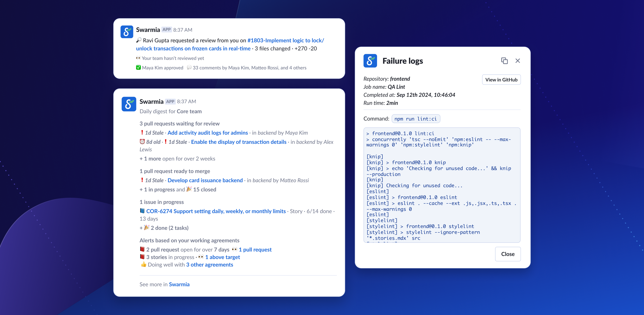Screen dimensions: 644x315
Task: Click the 1 above target link
Action: coord(222,257)
